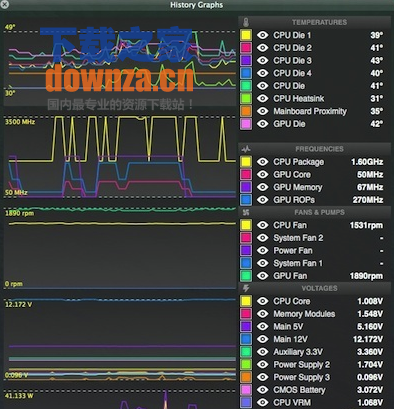
Task: Toggle CMOS Battery visibility
Action: tap(263, 390)
